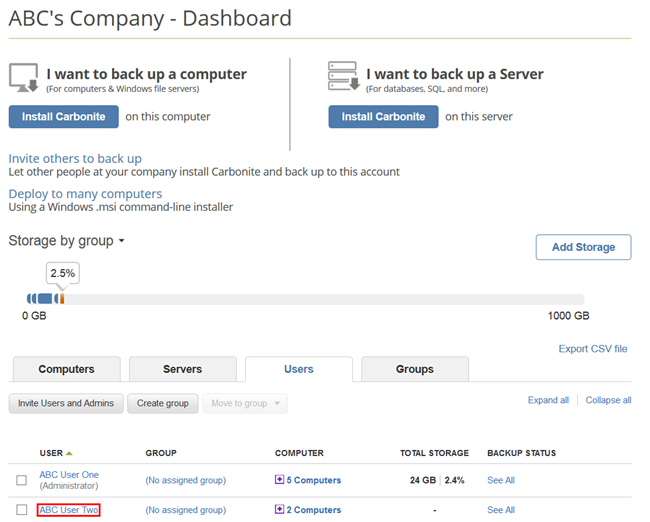650x522 pixels.
Task: Open the Export CSV file link
Action: tap(593, 349)
